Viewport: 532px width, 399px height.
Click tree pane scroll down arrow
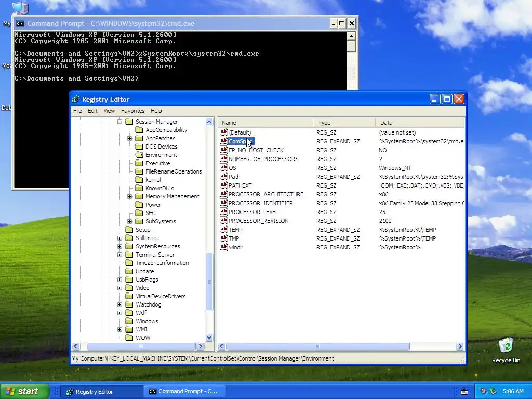tap(209, 338)
